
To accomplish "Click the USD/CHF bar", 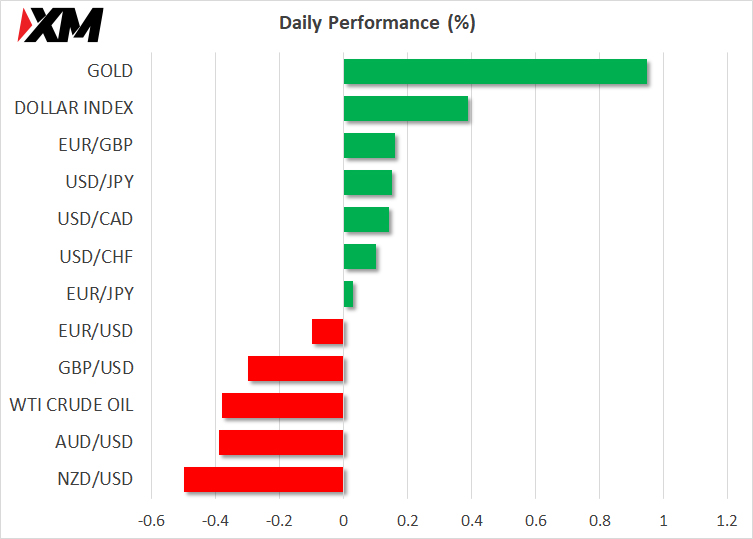I will [x=360, y=257].
